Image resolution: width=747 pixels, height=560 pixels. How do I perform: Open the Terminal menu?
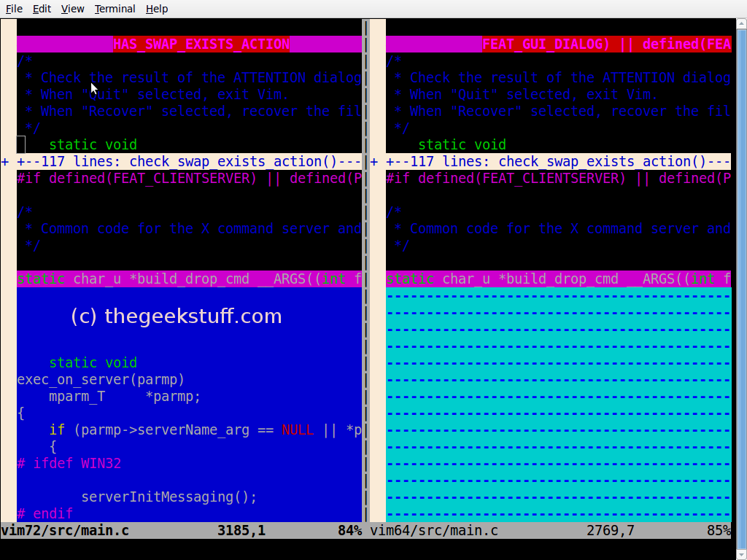pos(115,9)
